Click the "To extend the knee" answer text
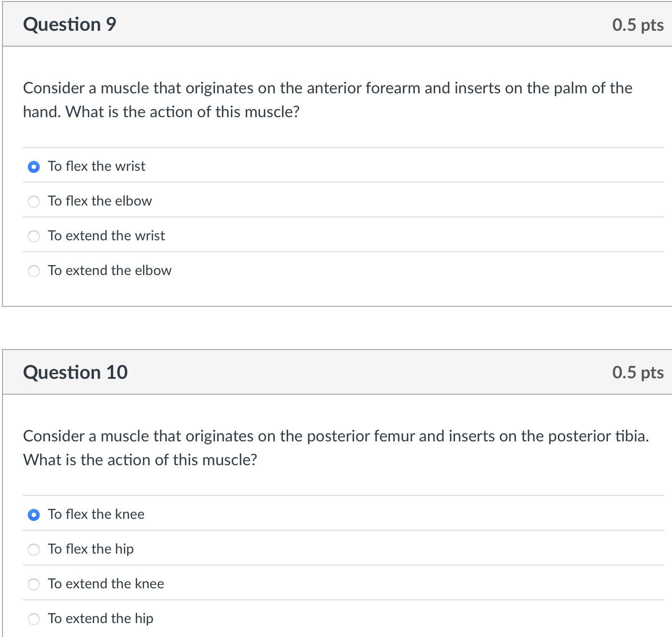Screen dimensions: 672x637 (106, 584)
